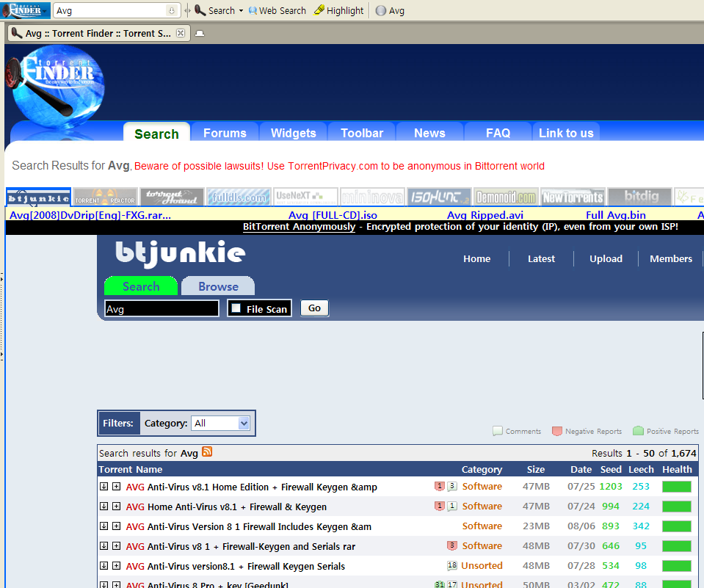Image resolution: width=704 pixels, height=588 pixels.
Task: Select the Torrent Reactor site tab
Action: [x=105, y=197]
